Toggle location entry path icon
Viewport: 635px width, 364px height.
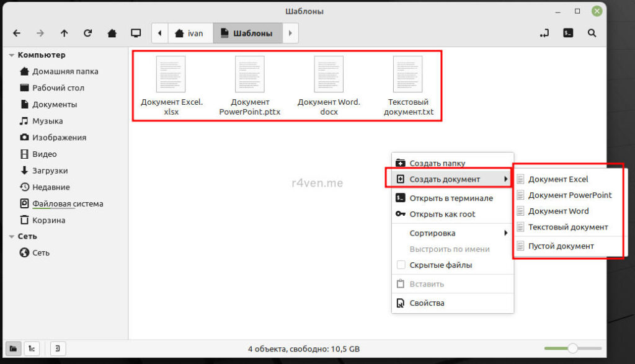click(544, 33)
